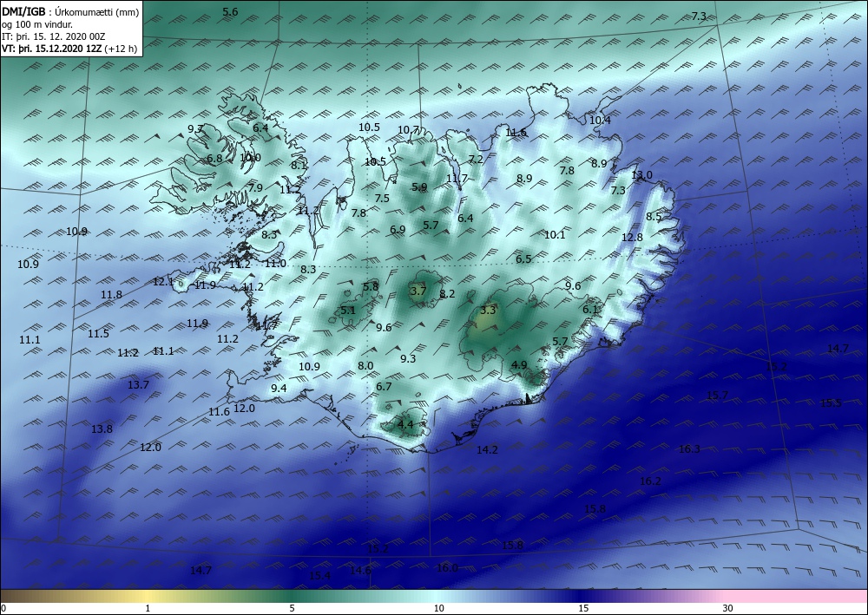Click the color scale label '1'

click(x=148, y=608)
